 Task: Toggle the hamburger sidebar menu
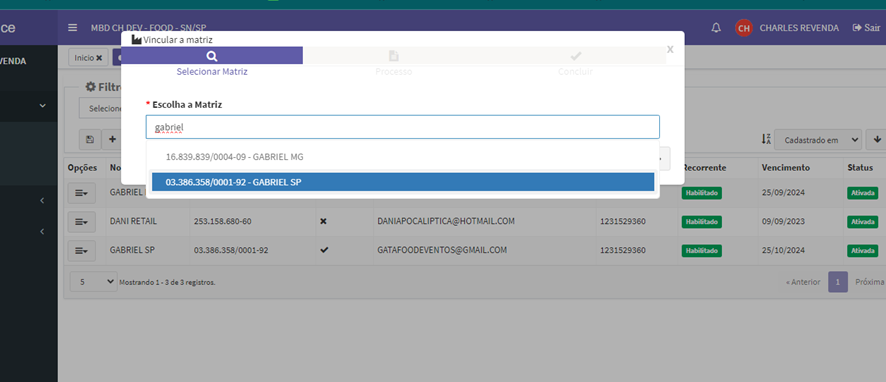(x=72, y=28)
